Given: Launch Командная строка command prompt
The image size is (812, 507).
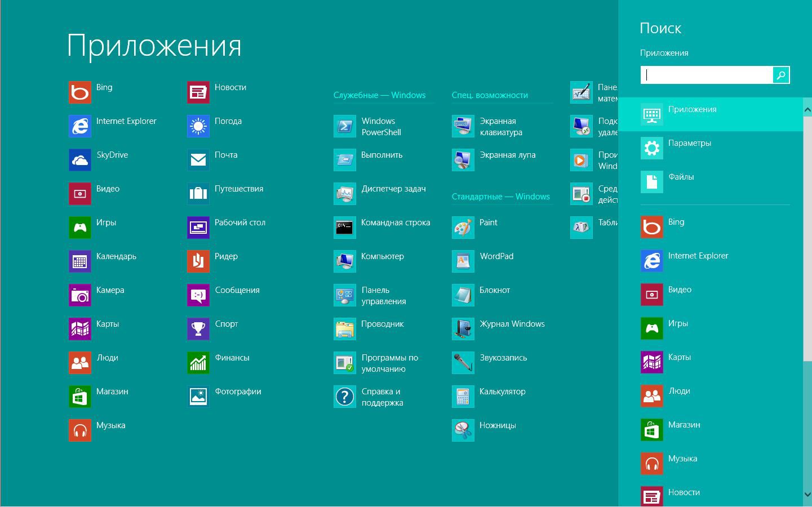Looking at the screenshot, I should [381, 228].
